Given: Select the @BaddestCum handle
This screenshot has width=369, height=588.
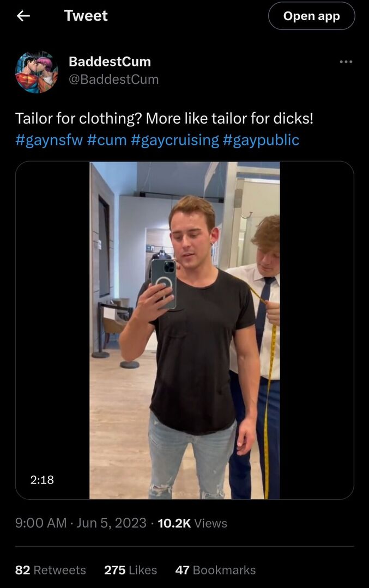Looking at the screenshot, I should pyautogui.click(x=113, y=79).
